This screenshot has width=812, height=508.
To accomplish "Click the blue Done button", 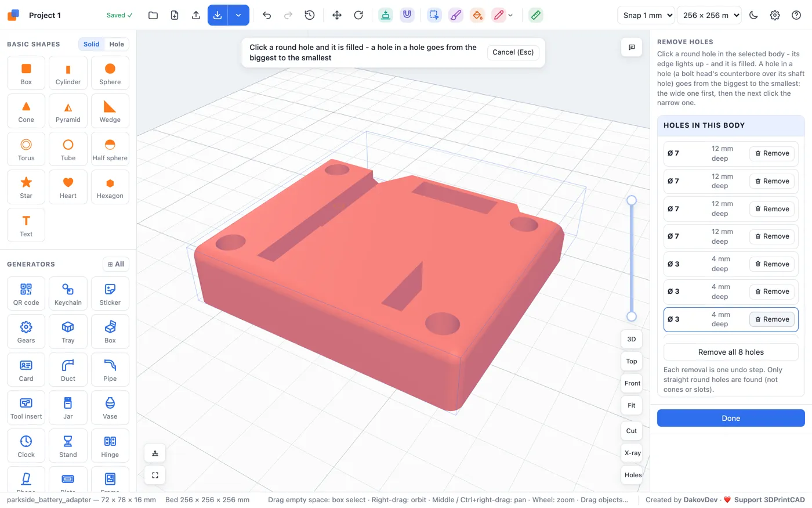I will pos(731,418).
